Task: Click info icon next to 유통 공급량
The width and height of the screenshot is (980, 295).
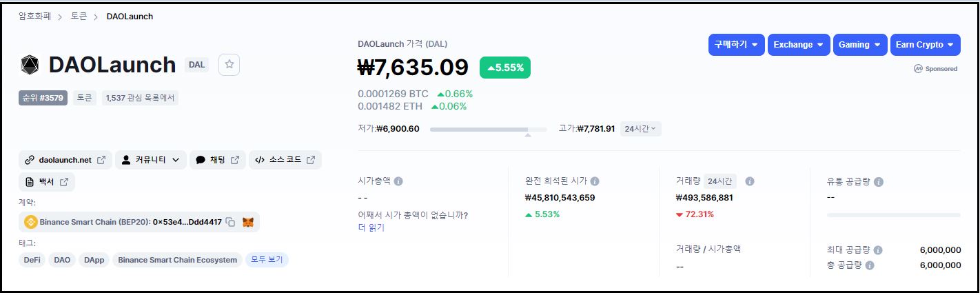Action: [x=879, y=182]
